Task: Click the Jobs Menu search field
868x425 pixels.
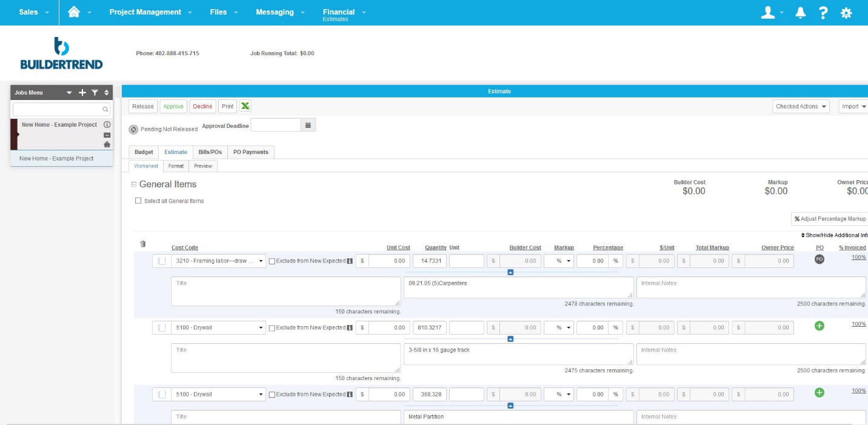Action: (61, 110)
